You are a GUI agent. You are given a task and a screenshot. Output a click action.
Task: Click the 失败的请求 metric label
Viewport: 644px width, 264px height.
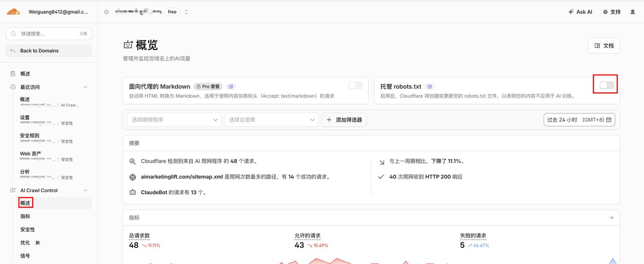point(473,235)
